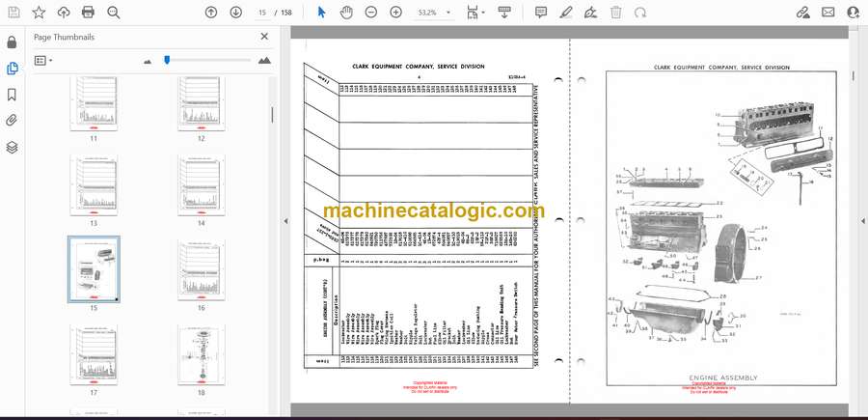
Task: Go to the previous page with up arrow
Action: coord(211,13)
